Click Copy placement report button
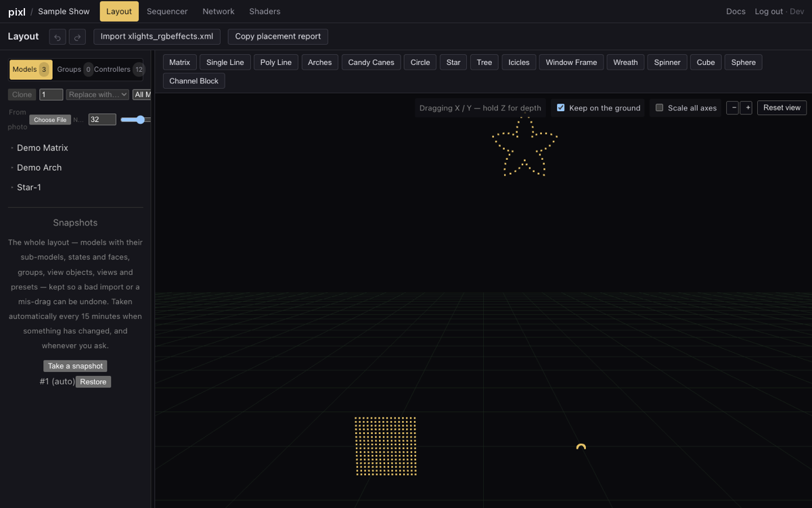 (278, 37)
